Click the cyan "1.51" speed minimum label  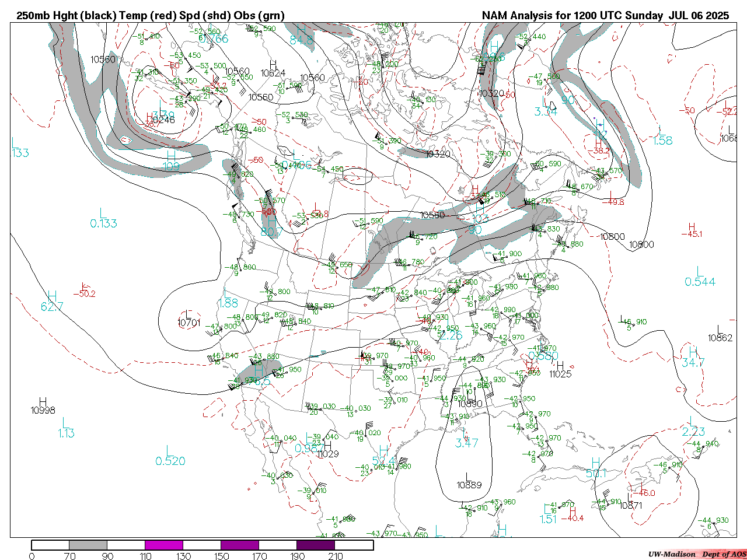[549, 519]
